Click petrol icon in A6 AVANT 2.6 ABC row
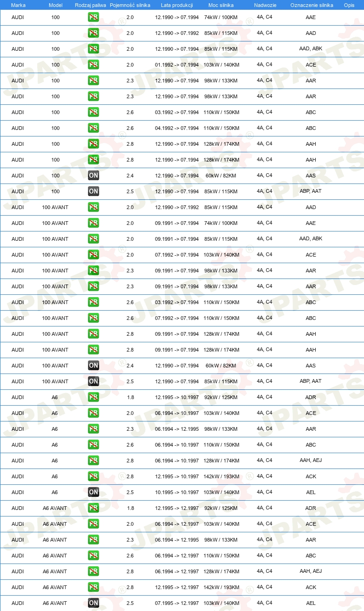 [x=93, y=556]
